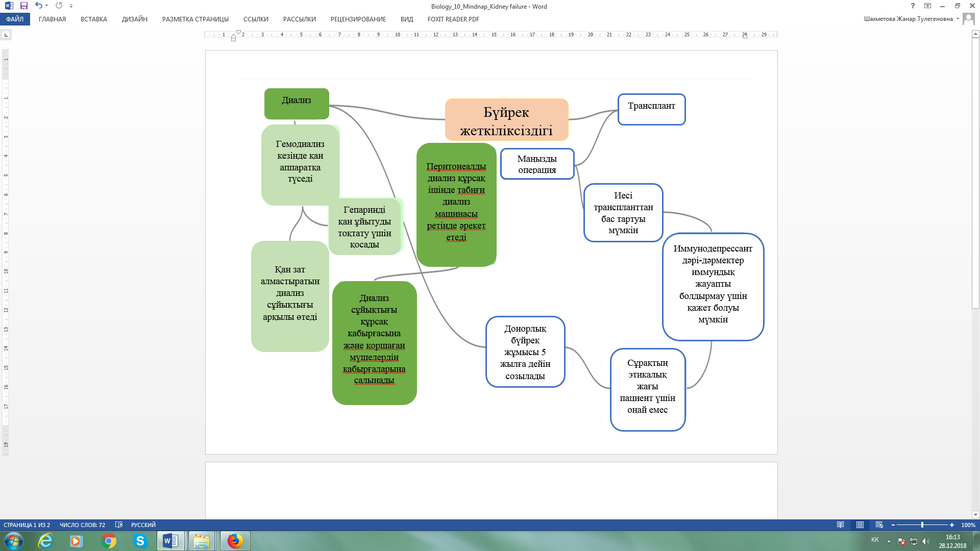Click the Undo arrow icon

pos(38,6)
